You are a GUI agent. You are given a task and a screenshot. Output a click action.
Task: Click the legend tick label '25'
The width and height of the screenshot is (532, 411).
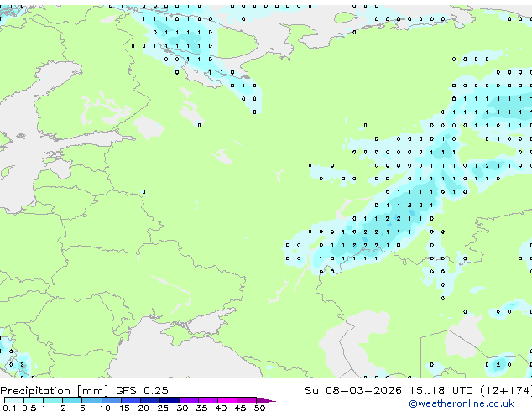[163, 408]
